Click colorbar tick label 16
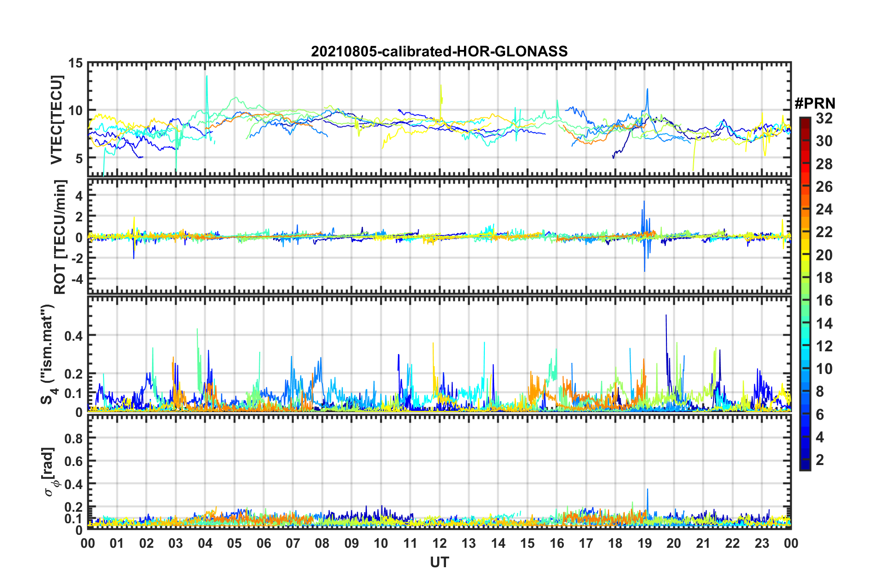879x588 pixels. coord(824,300)
